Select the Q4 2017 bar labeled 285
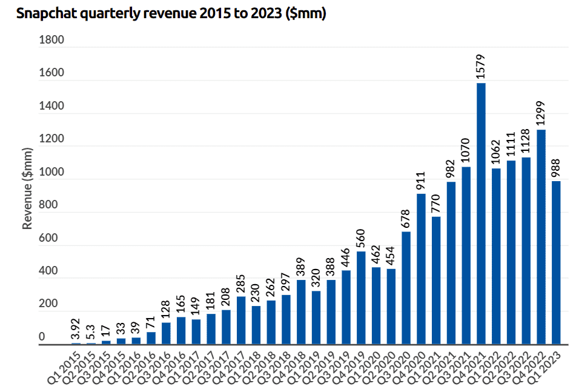This screenshot has height=392, width=576. 241,321
